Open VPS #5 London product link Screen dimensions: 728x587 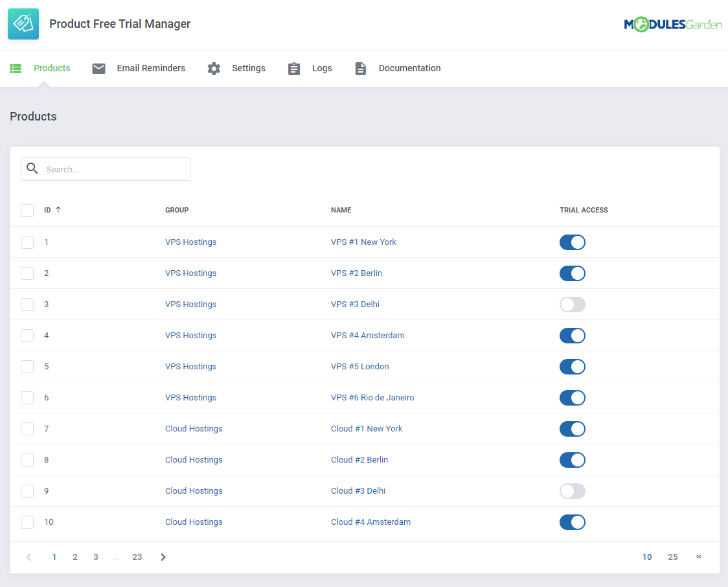coord(360,367)
